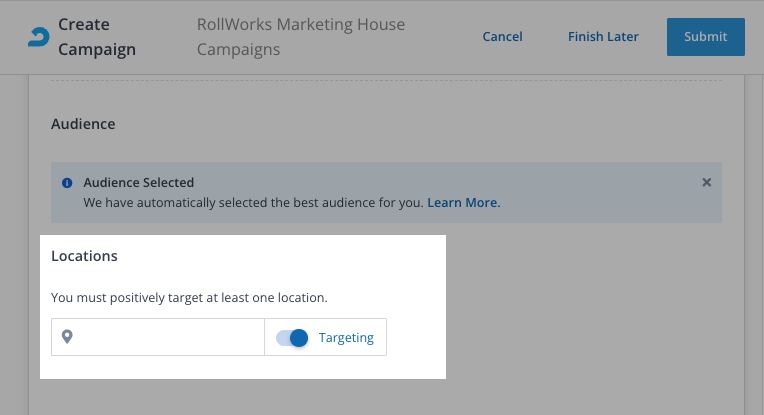Click the Audience Selected banner title

tap(139, 183)
